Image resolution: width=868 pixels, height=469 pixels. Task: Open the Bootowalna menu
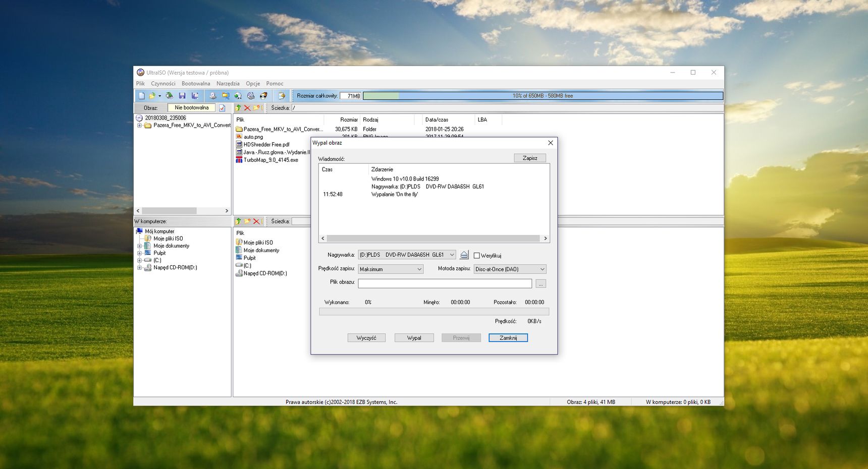point(196,84)
